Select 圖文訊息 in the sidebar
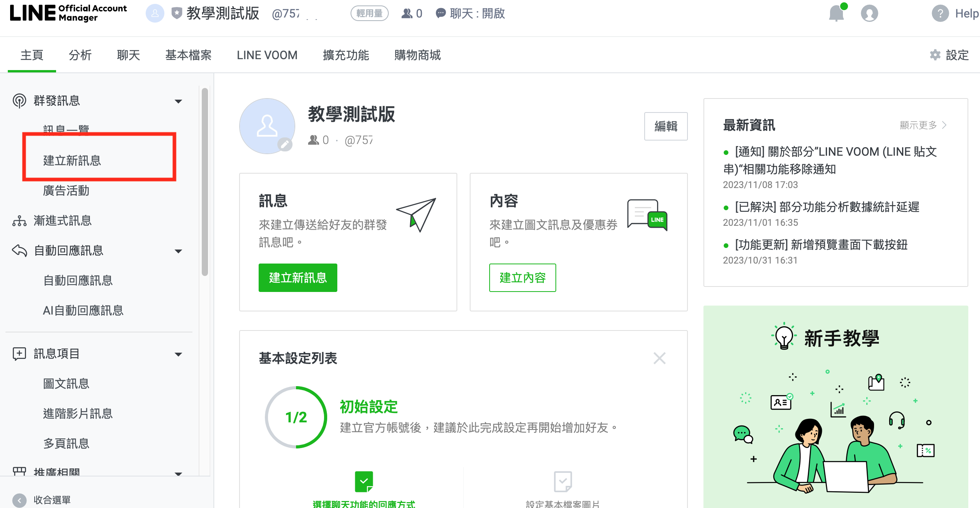The image size is (980, 508). 66,383
